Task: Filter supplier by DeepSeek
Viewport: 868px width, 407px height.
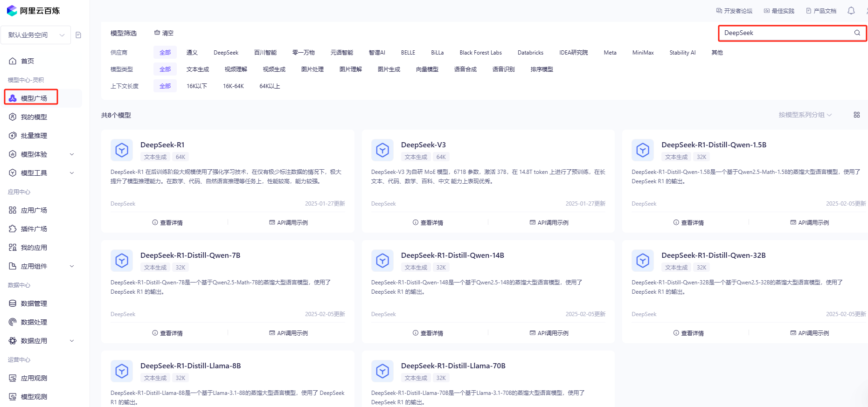Action: pyautogui.click(x=226, y=53)
